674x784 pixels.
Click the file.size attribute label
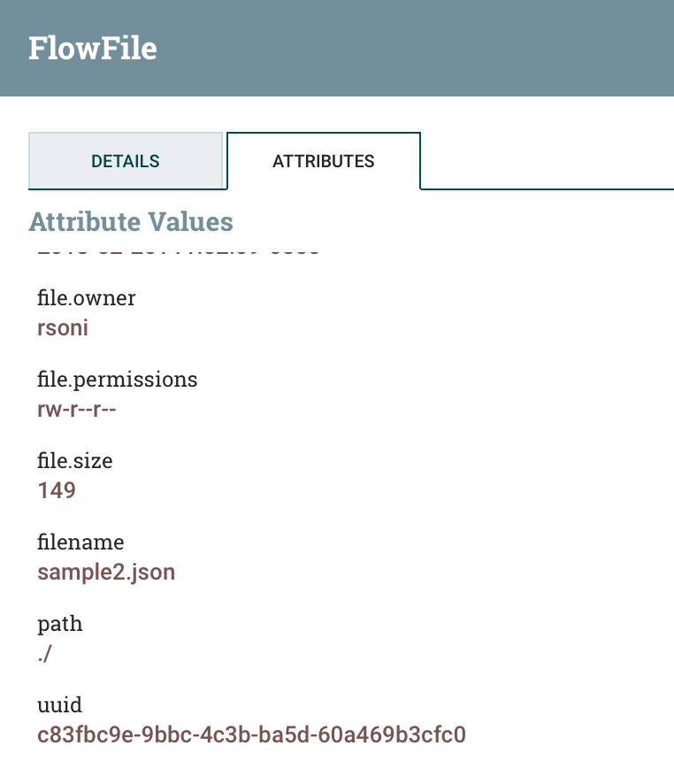pos(75,460)
